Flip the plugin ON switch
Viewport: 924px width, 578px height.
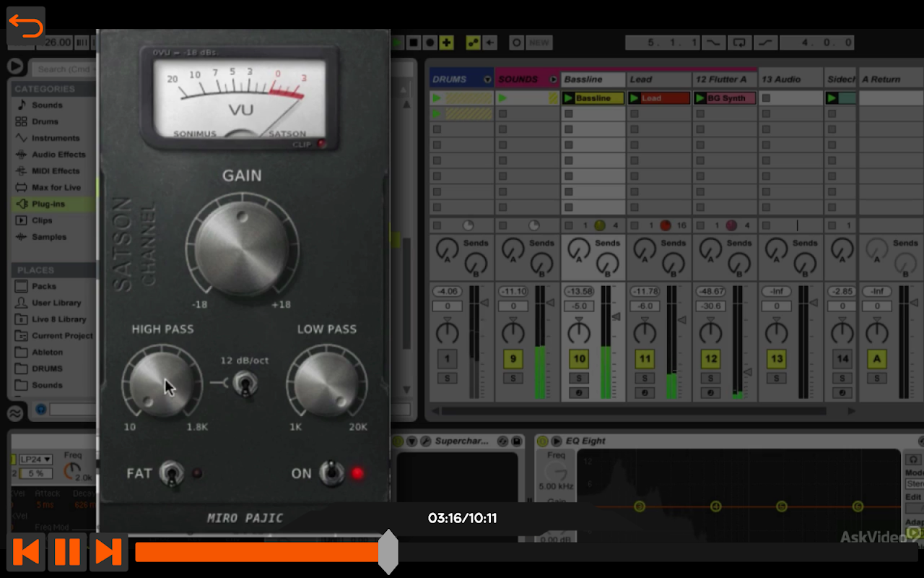[332, 474]
